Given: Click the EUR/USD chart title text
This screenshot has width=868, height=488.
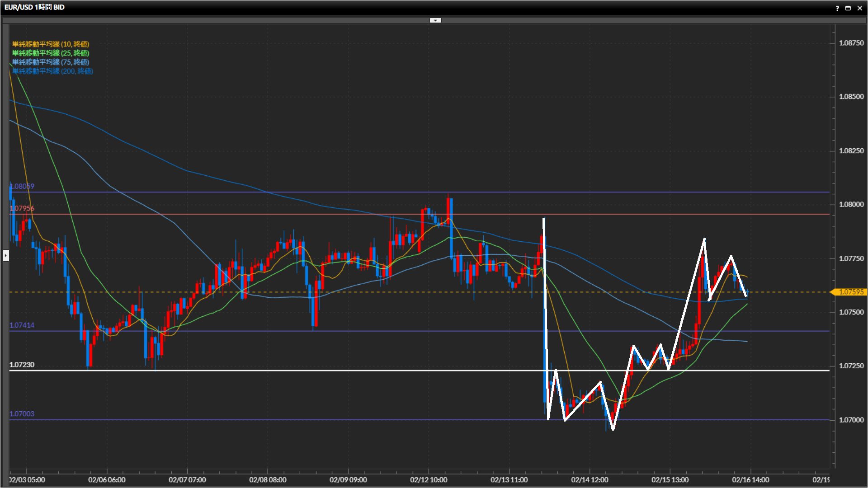Looking at the screenshot, I should click(x=34, y=7).
